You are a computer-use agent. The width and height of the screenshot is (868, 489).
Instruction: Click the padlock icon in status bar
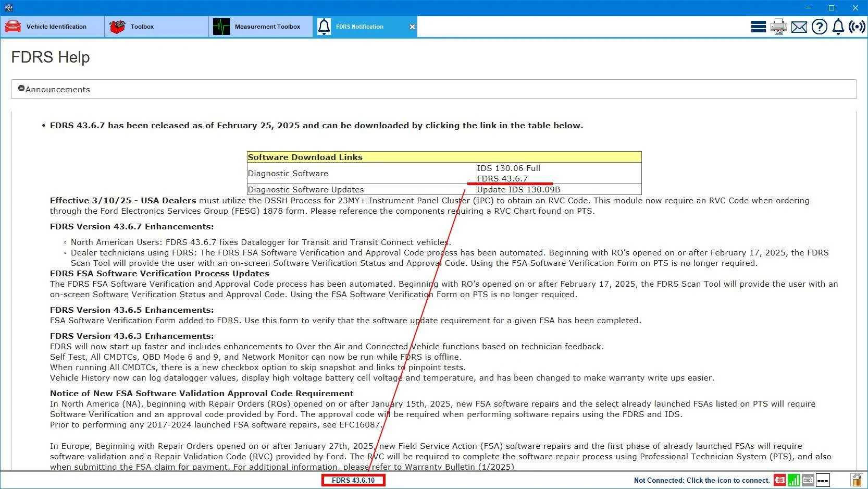click(x=856, y=480)
